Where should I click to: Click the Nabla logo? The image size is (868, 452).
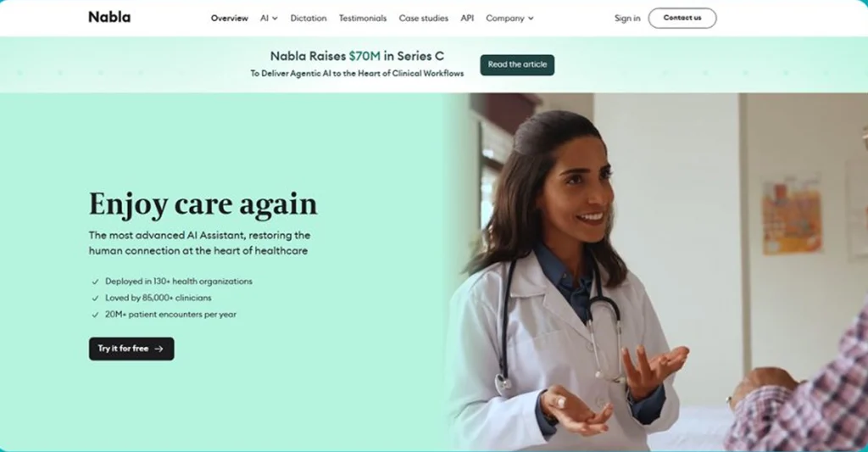click(109, 17)
